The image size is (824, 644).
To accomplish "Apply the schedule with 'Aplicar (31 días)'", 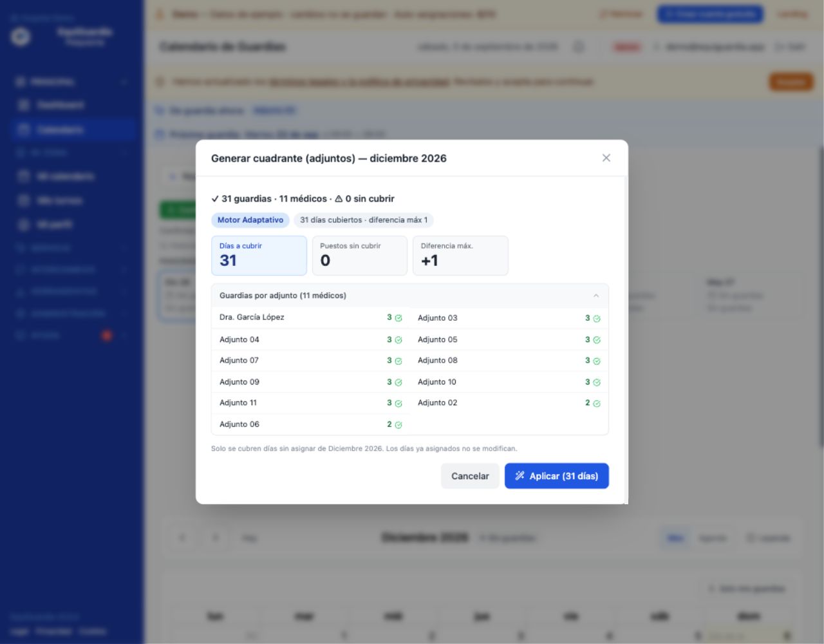I will 557,476.
